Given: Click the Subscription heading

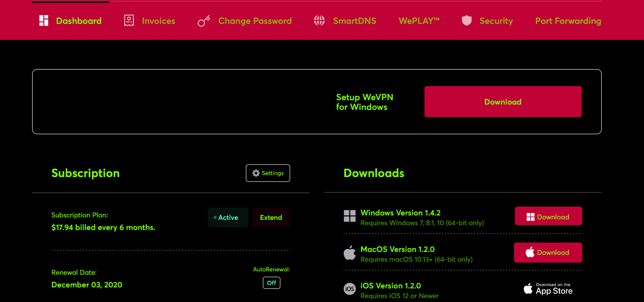Looking at the screenshot, I should point(86,173).
